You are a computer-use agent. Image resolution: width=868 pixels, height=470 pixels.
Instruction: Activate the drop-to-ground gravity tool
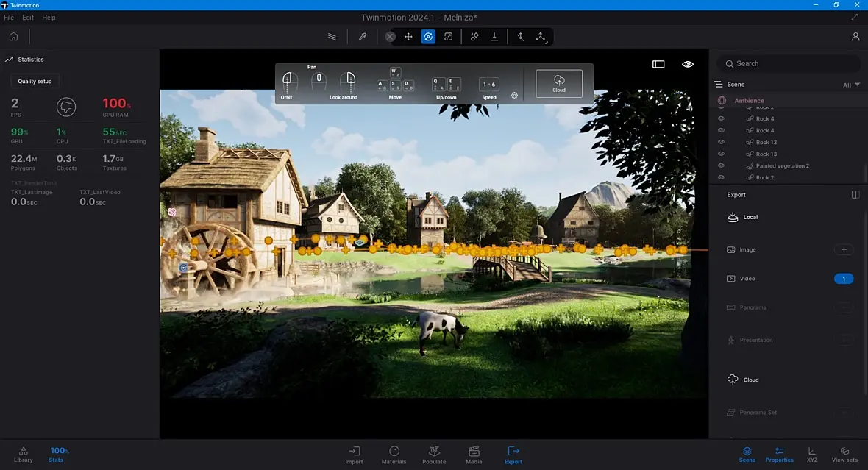(494, 37)
